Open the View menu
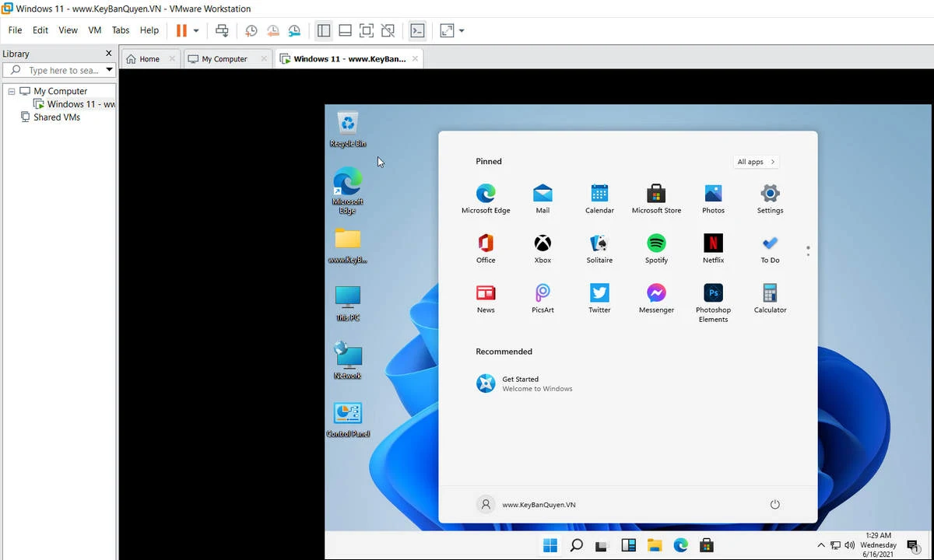This screenshot has width=934, height=560. (68, 30)
